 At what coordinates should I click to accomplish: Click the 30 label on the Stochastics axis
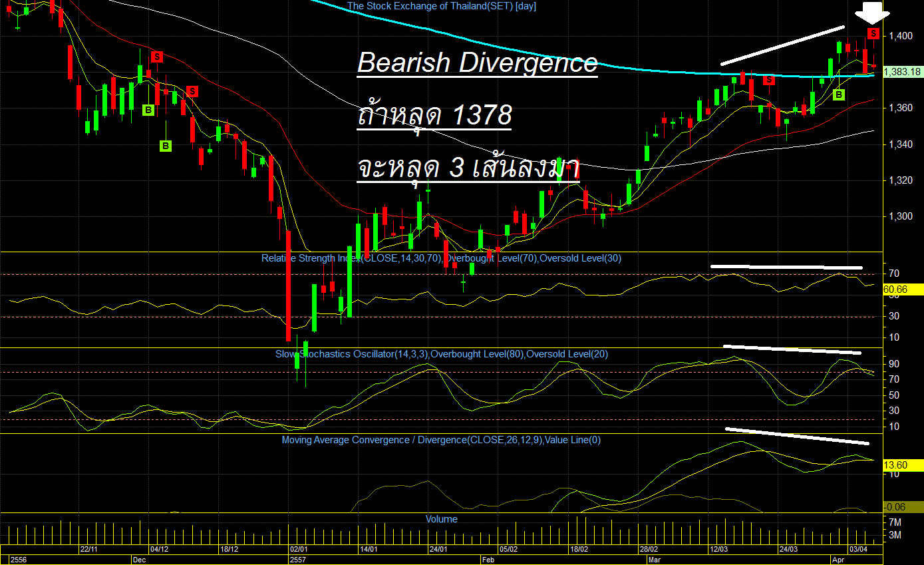point(893,411)
